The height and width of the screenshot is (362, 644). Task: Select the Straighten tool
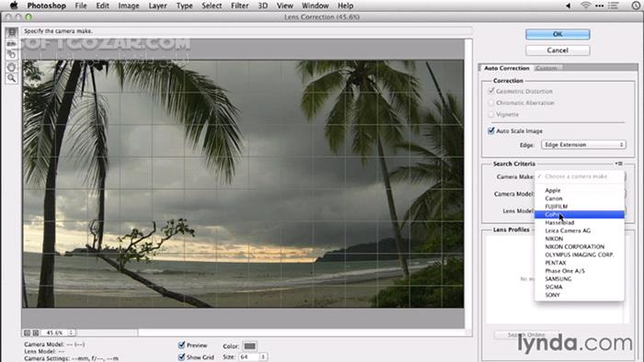pos(11,43)
